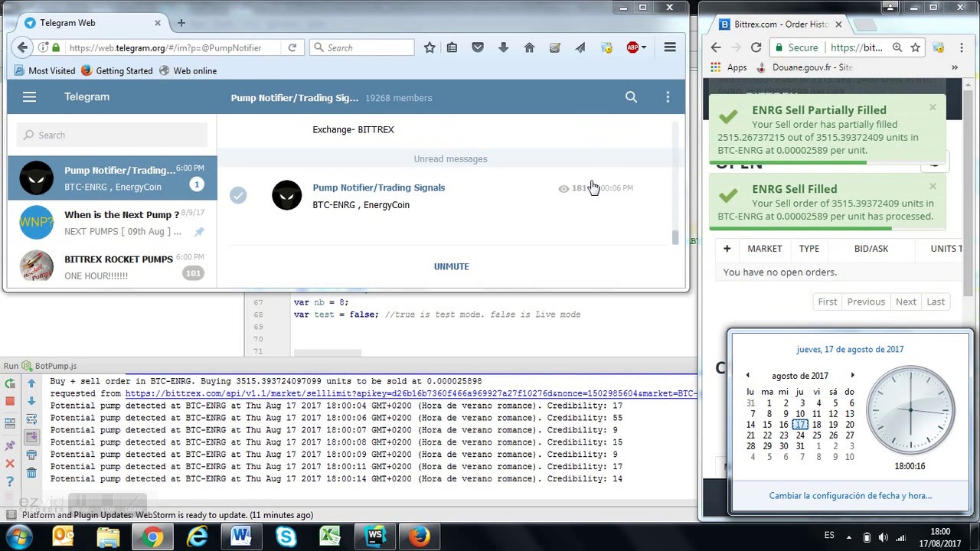
Task: Go back in Firefox
Action: pos(22,47)
